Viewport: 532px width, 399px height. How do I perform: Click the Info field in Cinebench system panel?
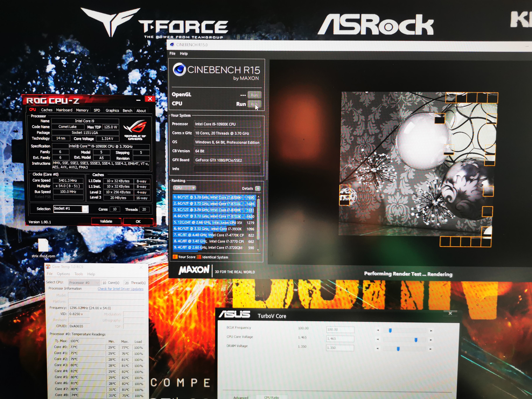(227, 169)
